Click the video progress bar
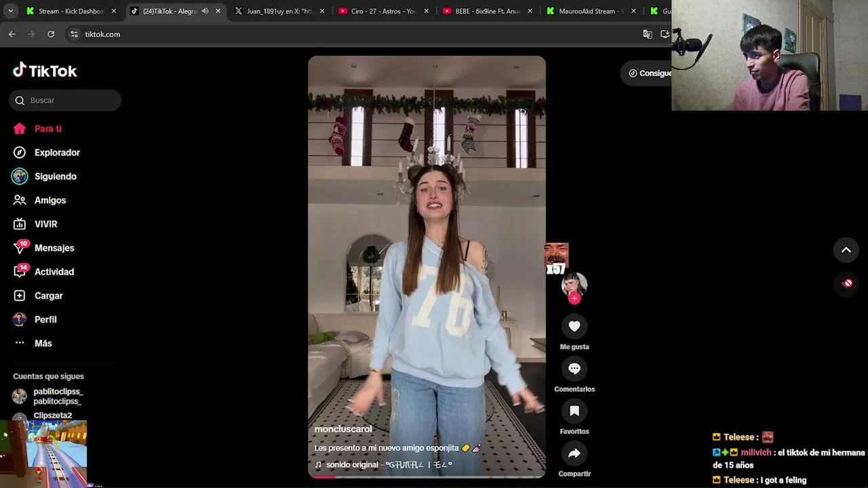The image size is (868, 488). pyautogui.click(x=427, y=477)
